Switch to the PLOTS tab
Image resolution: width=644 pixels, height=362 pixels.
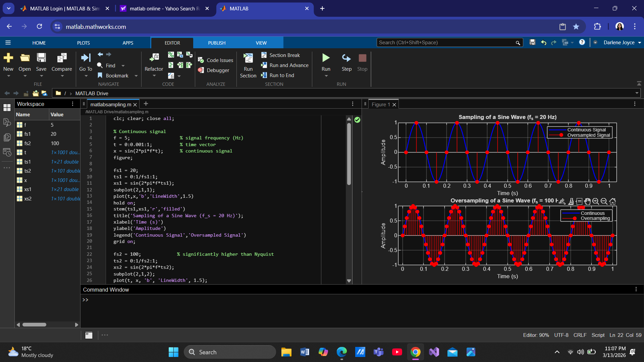pyautogui.click(x=83, y=43)
